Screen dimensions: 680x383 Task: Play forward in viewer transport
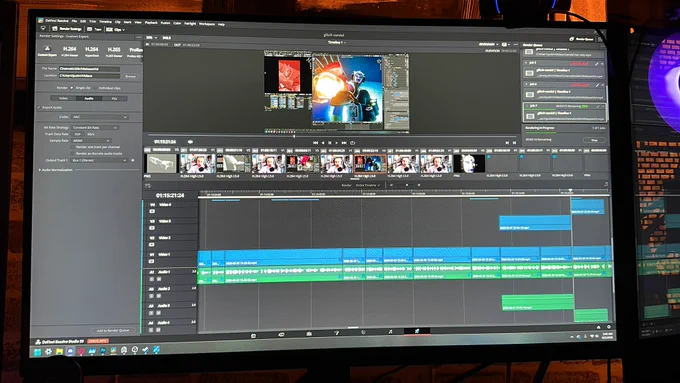337,143
